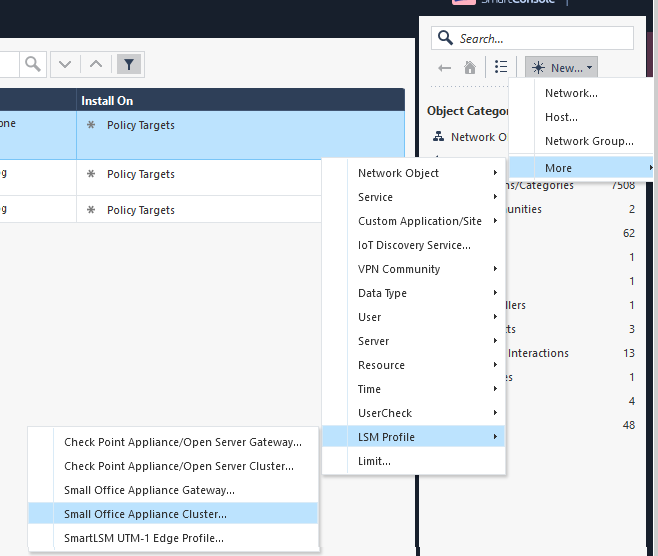The width and height of the screenshot is (658, 556).
Task: Click Host... in New menu
Action: (561, 117)
